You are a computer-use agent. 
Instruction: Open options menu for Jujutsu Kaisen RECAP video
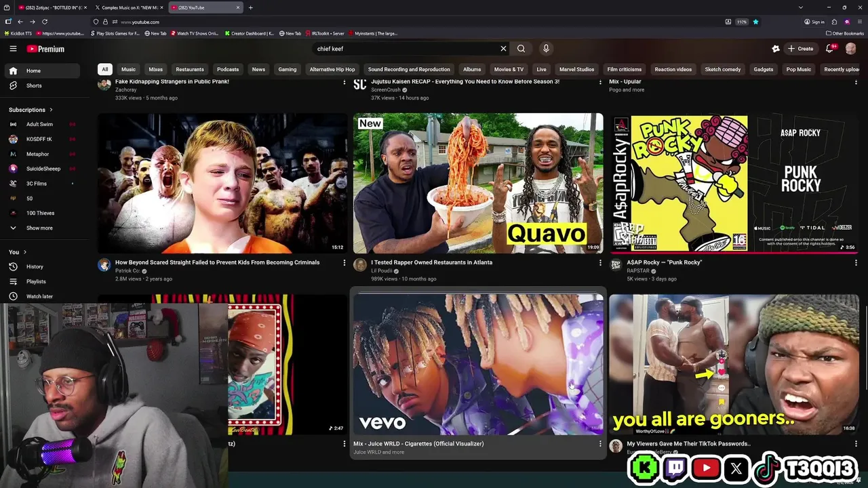(x=599, y=82)
